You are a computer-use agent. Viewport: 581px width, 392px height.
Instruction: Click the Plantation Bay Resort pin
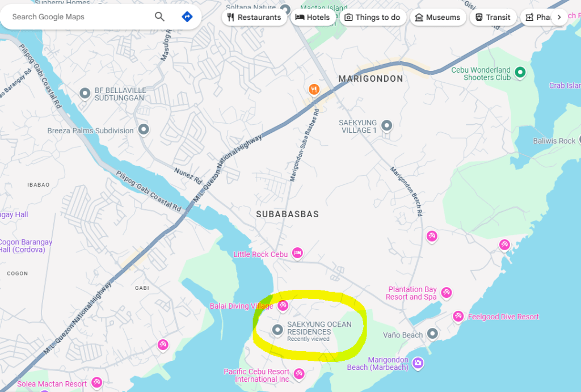click(x=447, y=293)
